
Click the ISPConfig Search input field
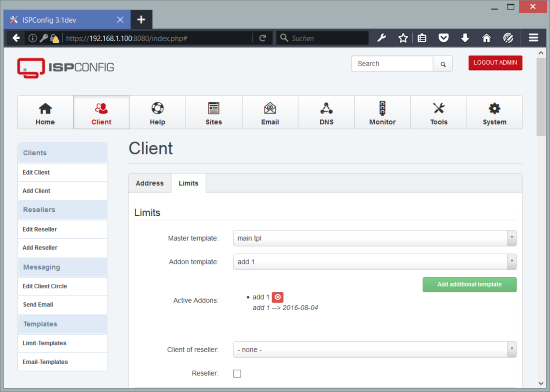tap(393, 64)
